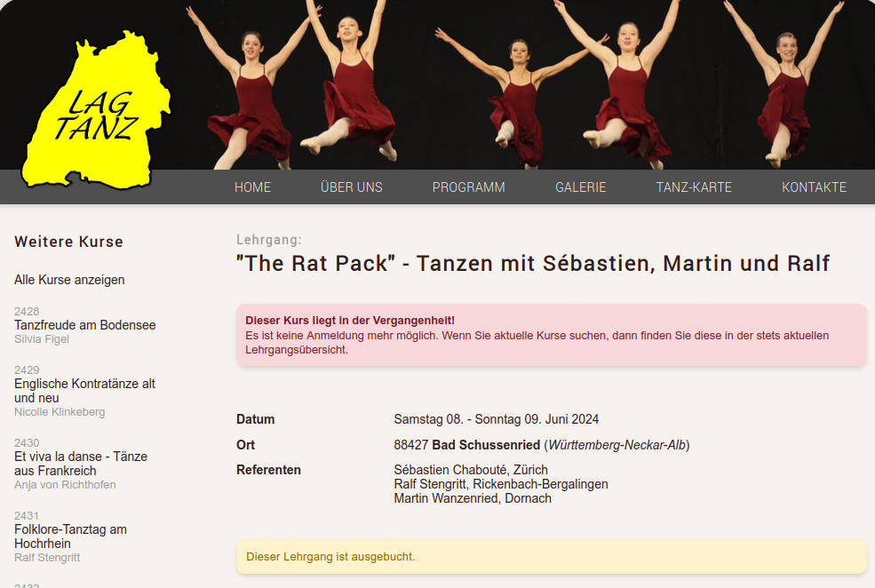Screen dimensions: 875x588
Task: Click the pink past-course warning box
Action: coord(552,335)
